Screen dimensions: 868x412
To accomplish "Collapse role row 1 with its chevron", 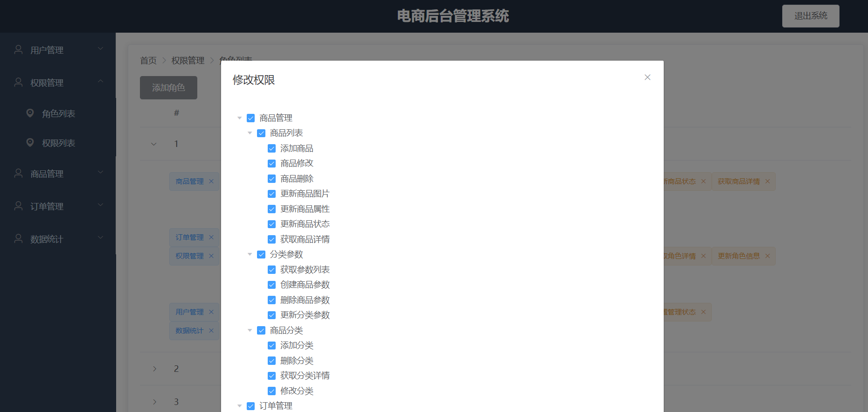I will point(154,144).
